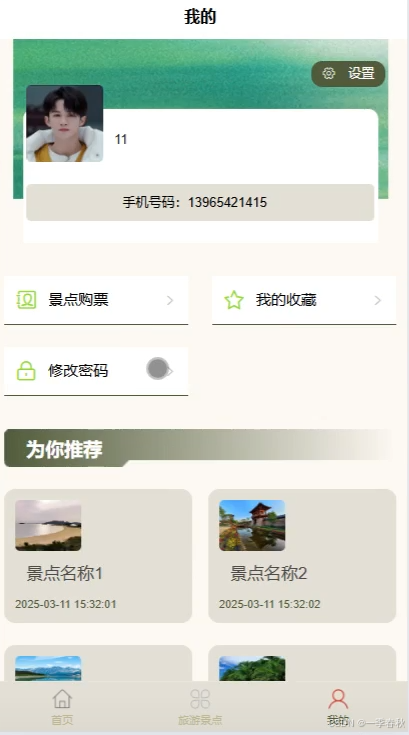Image resolution: width=409 pixels, height=735 pixels.
Task: Open the 景点名称2 pavilion thumbnail
Action: tap(252, 525)
